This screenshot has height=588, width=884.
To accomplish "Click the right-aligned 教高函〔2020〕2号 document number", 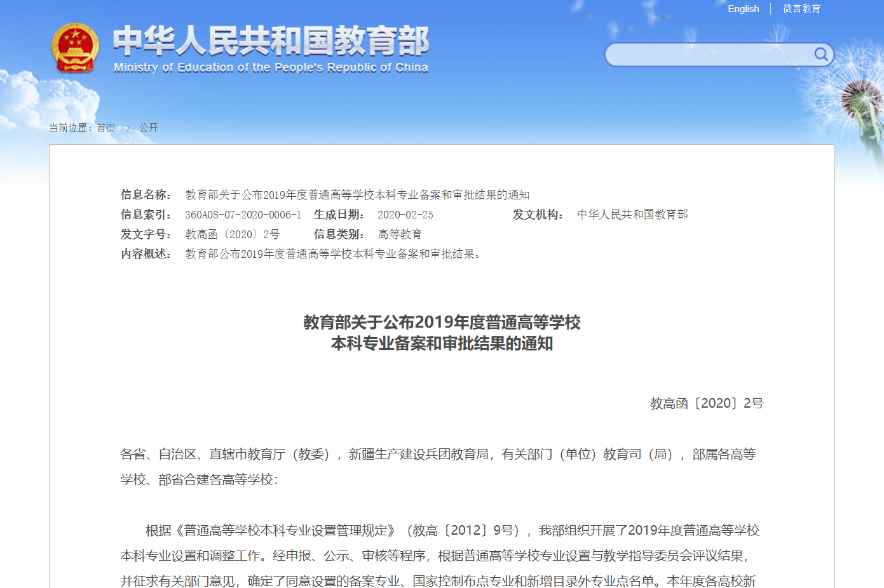I will click(x=706, y=404).
